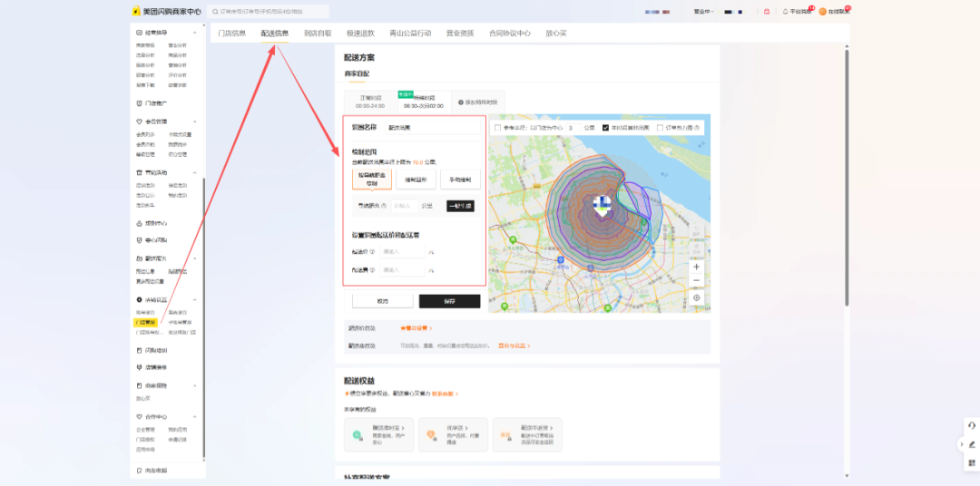Collapse the sidebar section above the store settings section
This screenshot has height=486, width=980.
pyautogui.click(x=194, y=258)
